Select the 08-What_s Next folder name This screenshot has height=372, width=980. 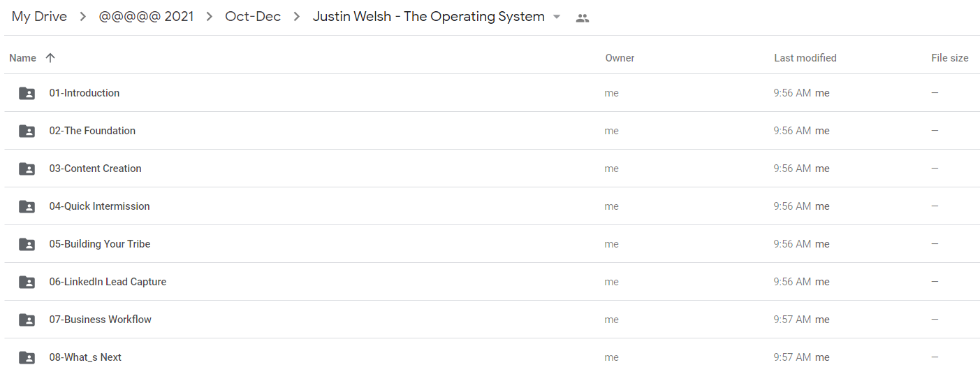[85, 357]
